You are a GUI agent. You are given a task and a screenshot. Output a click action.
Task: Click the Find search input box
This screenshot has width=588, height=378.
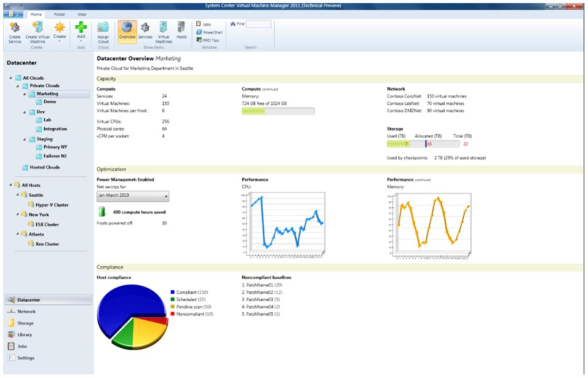click(258, 24)
